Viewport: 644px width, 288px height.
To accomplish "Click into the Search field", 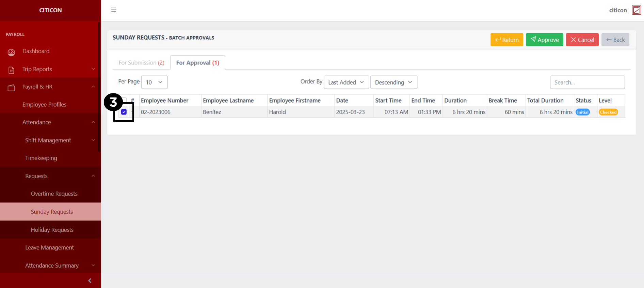I will pyautogui.click(x=587, y=82).
